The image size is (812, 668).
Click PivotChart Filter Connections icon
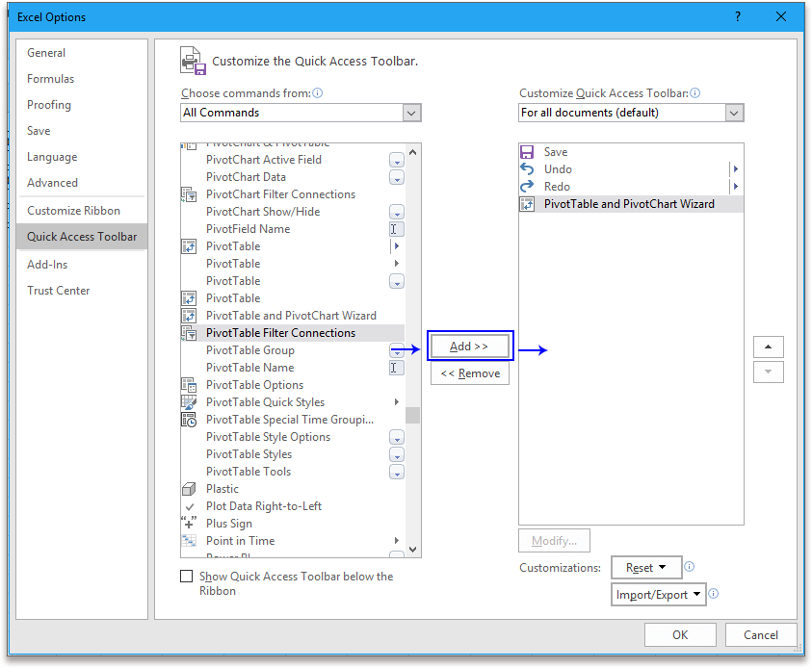tap(189, 194)
